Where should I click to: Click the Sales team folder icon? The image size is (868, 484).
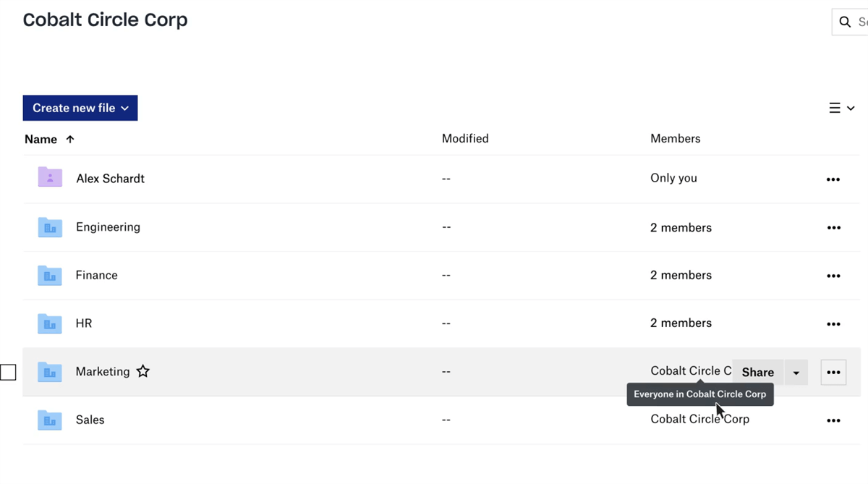(50, 420)
